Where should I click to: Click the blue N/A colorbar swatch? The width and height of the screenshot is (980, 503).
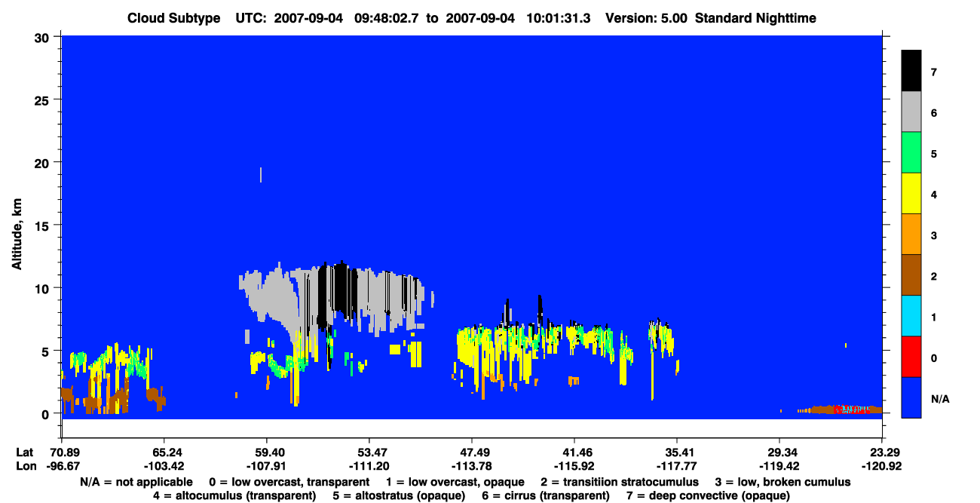[911, 397]
